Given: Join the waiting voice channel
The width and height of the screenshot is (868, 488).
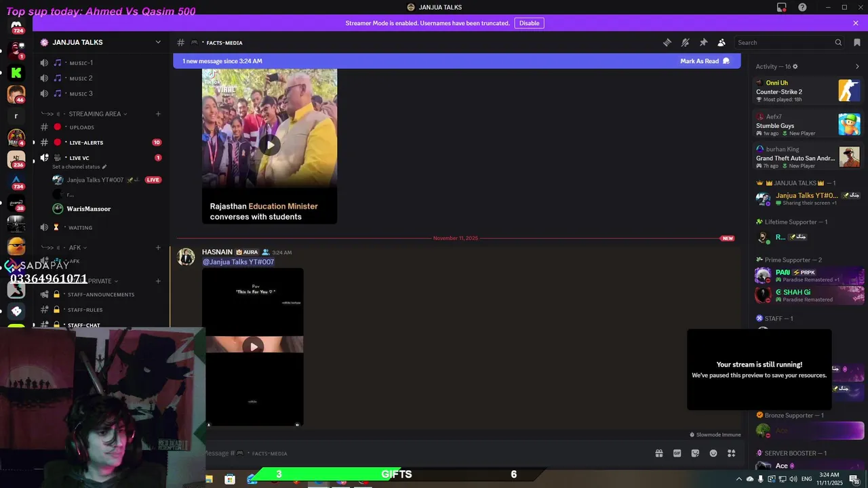Looking at the screenshot, I should tap(102, 228).
